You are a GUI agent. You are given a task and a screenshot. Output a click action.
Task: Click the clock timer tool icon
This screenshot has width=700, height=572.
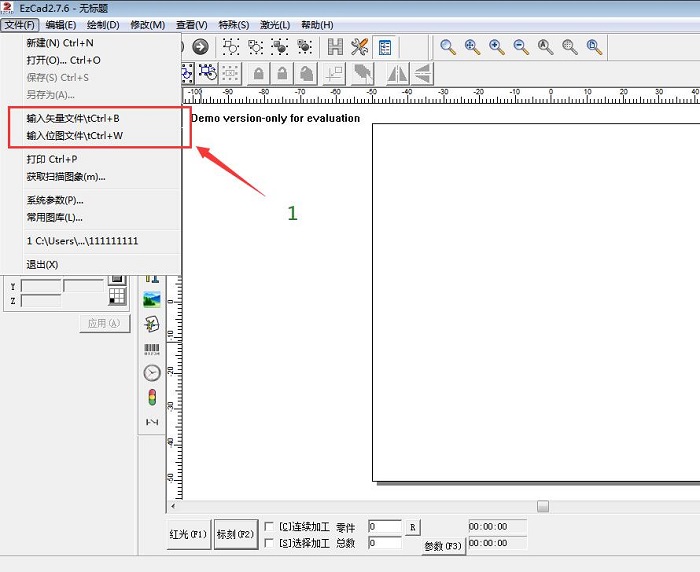pyautogui.click(x=152, y=372)
